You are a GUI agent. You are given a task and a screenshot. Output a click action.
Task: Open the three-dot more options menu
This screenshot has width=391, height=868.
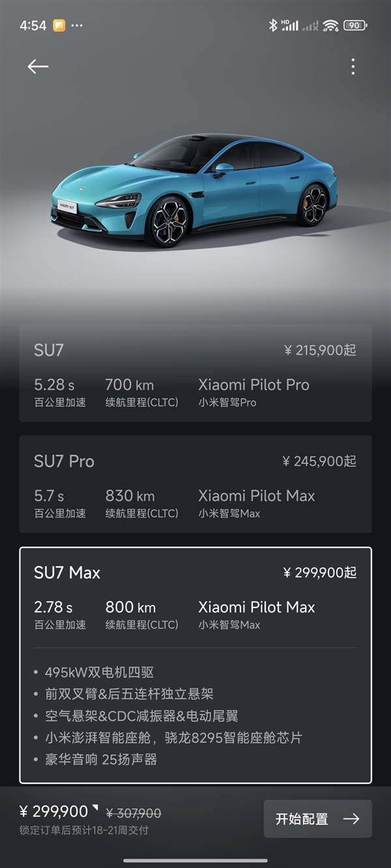(x=353, y=66)
